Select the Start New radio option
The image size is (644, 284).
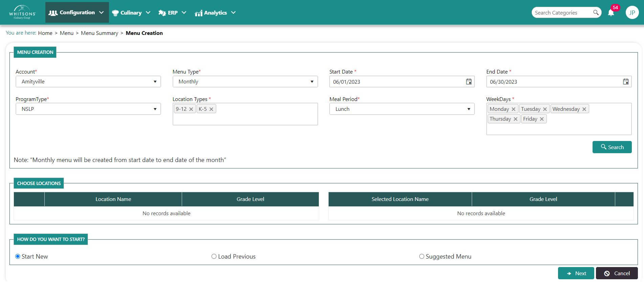(18, 257)
